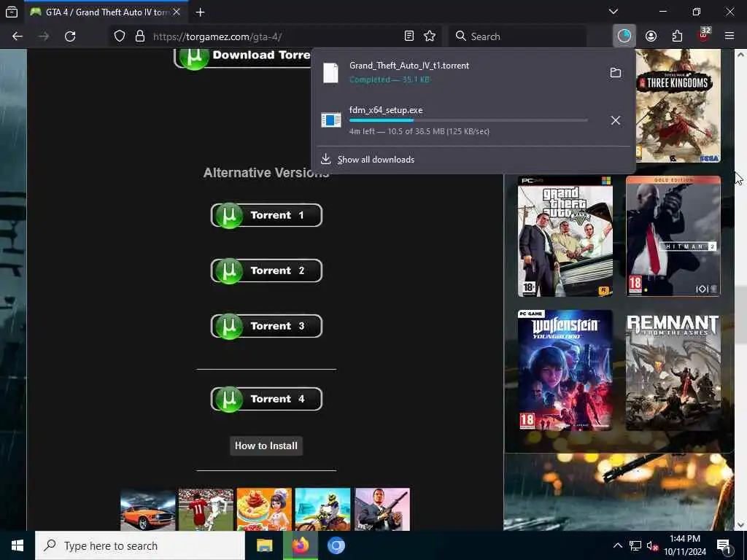
Task: Click the fdm_x64_setup.exe download progress bar
Action: [468, 120]
